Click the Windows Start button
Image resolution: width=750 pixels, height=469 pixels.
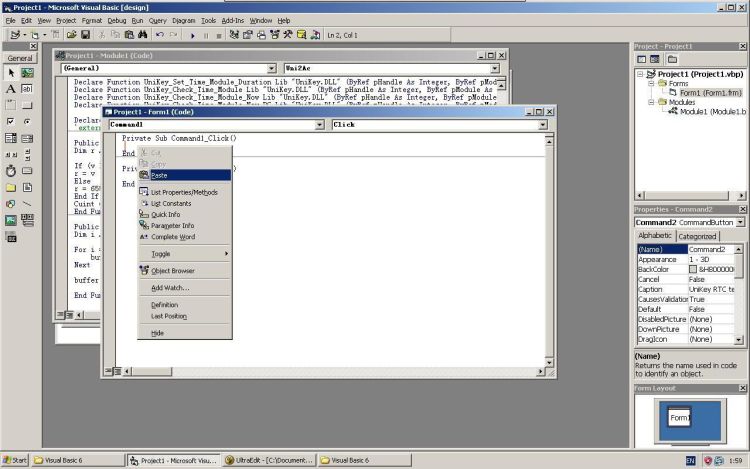pos(15,460)
